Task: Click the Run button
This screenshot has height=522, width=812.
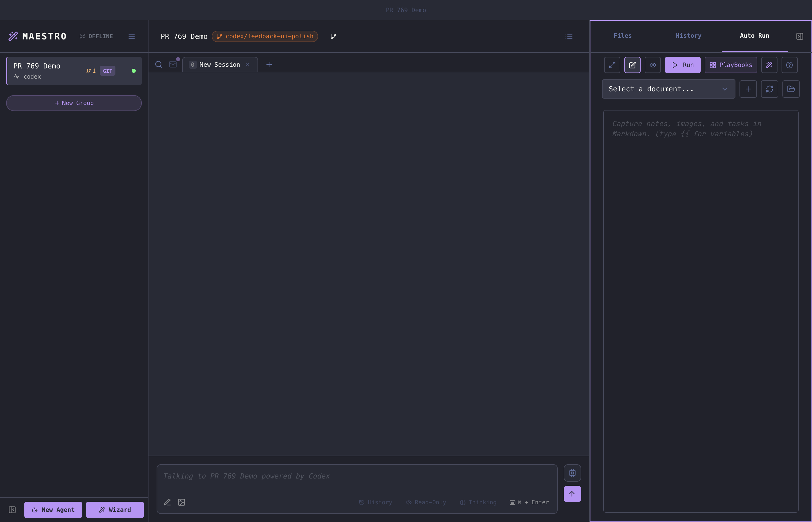Action: [682, 65]
